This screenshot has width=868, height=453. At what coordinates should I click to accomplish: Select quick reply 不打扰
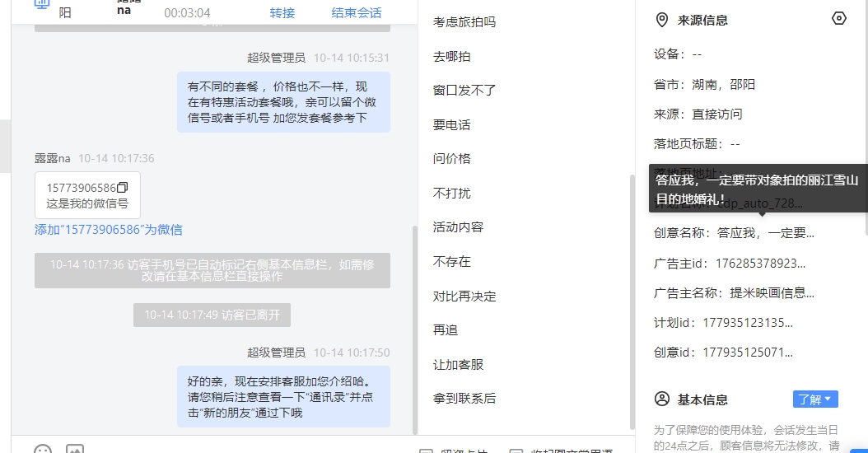click(452, 194)
